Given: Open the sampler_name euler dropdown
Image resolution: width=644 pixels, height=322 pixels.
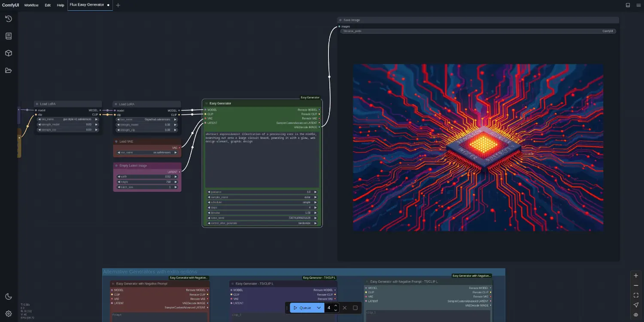Looking at the screenshot, I should [262, 197].
